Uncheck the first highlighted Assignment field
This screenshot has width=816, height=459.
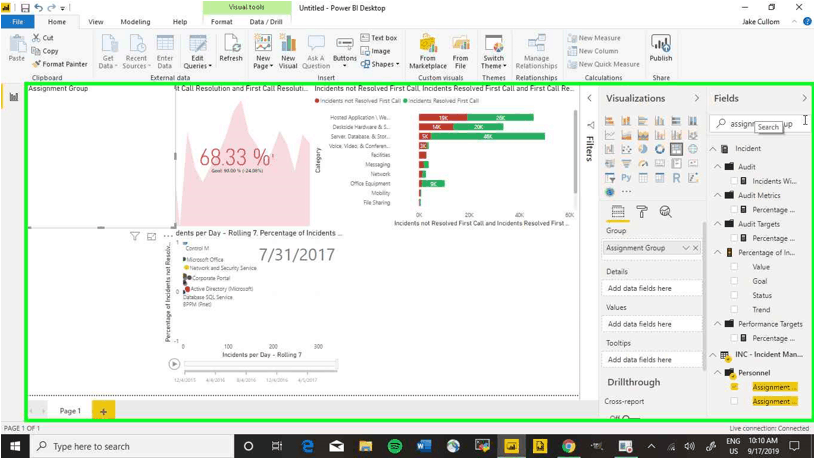point(734,387)
